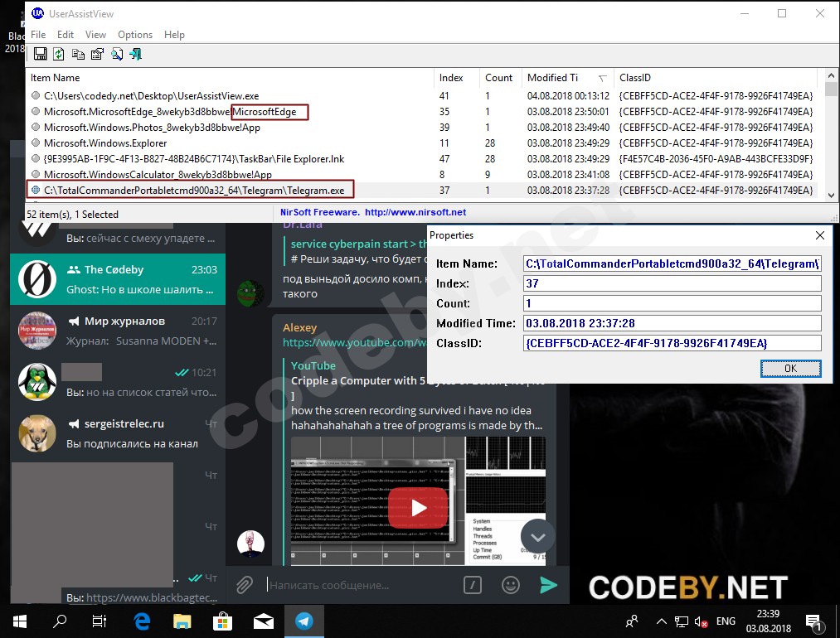840x638 pixels.
Task: Click the Refresh toolbar icon
Action: (x=58, y=54)
